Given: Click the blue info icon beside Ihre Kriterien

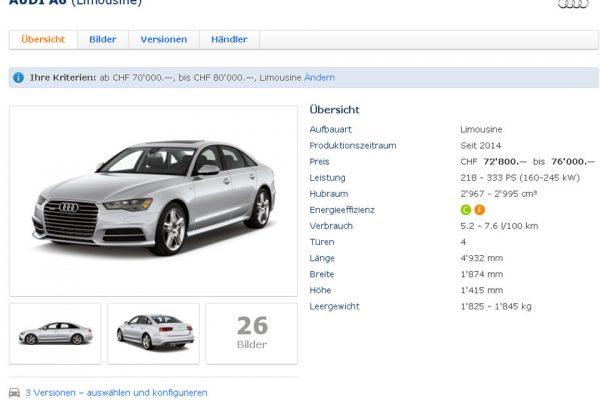Looking at the screenshot, I should [19, 78].
